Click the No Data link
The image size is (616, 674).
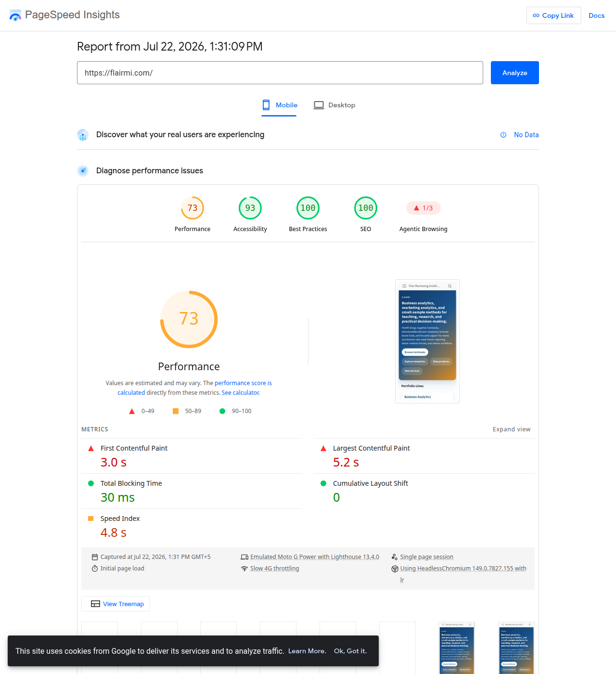pyautogui.click(x=526, y=135)
